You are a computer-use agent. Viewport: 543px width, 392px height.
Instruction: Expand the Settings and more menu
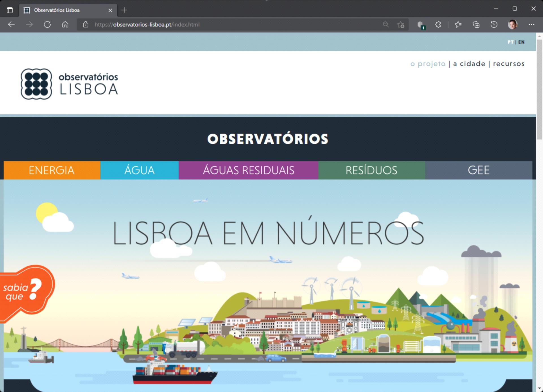coord(531,25)
